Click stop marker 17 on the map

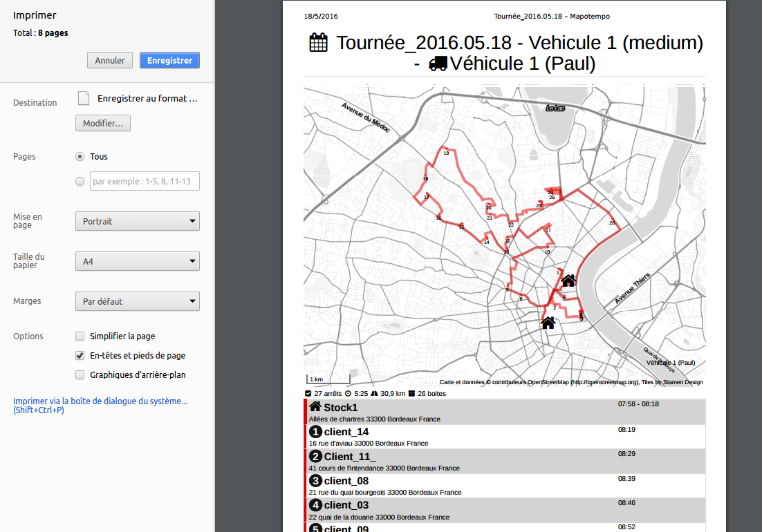(x=426, y=197)
